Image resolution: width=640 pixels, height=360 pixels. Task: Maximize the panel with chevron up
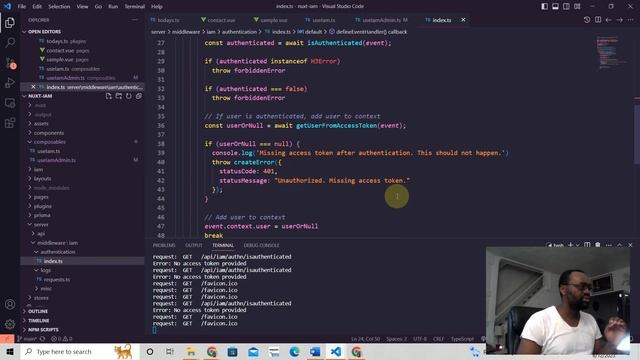point(620,245)
